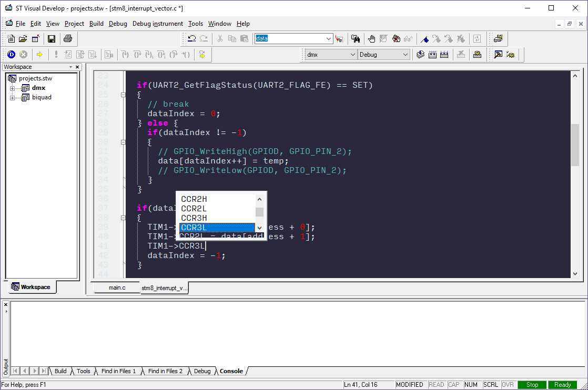Collapse the code fold at line 25

123,95
